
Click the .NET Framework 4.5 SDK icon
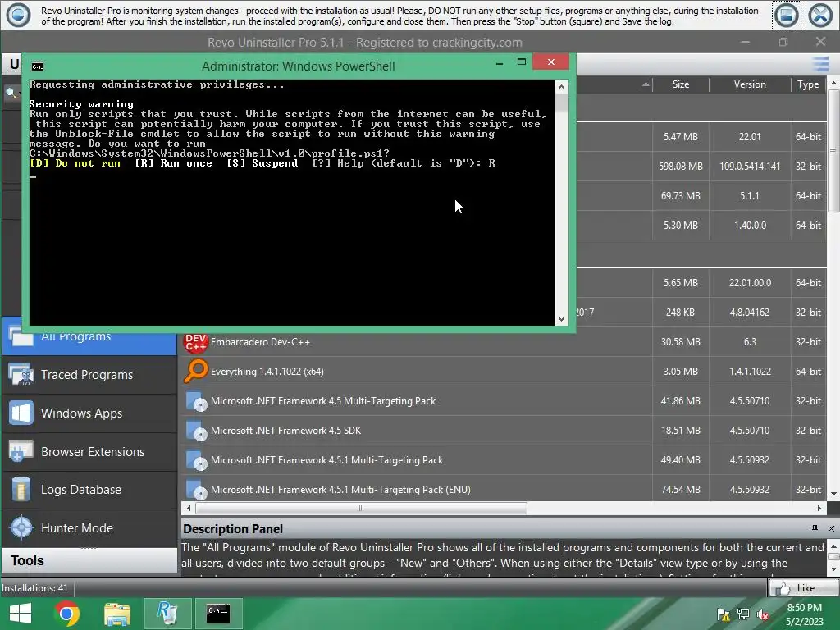click(196, 431)
